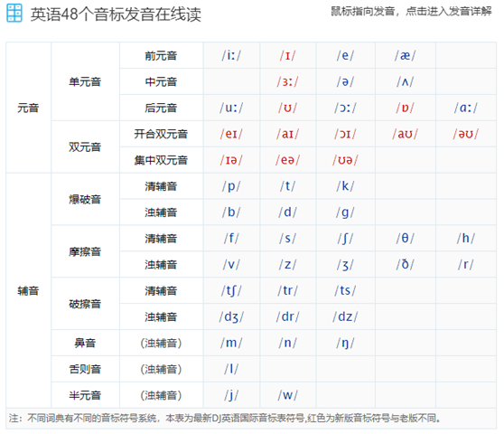
Task: Select the /ŋ/ nasal consonant
Action: [345, 343]
